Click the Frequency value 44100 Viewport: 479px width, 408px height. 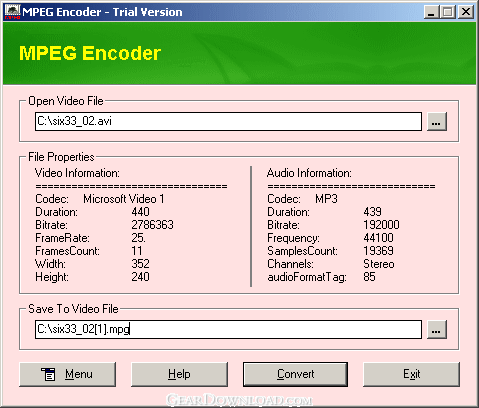[378, 238]
